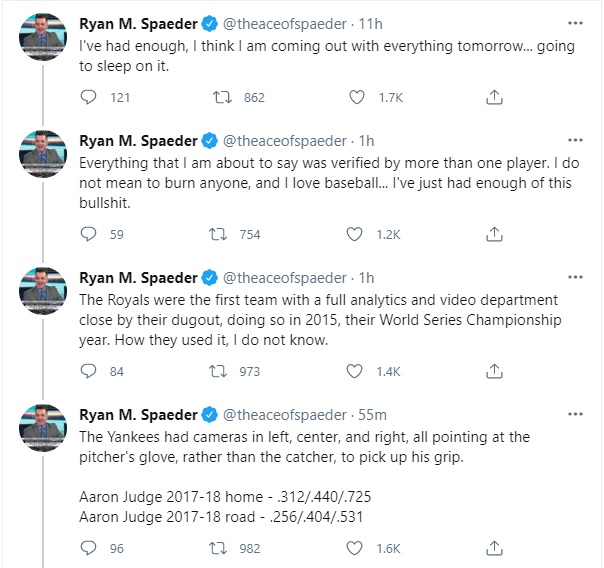This screenshot has width=604, height=568.
Task: Reply to the "I've had enough" tweet
Action: pos(89,97)
